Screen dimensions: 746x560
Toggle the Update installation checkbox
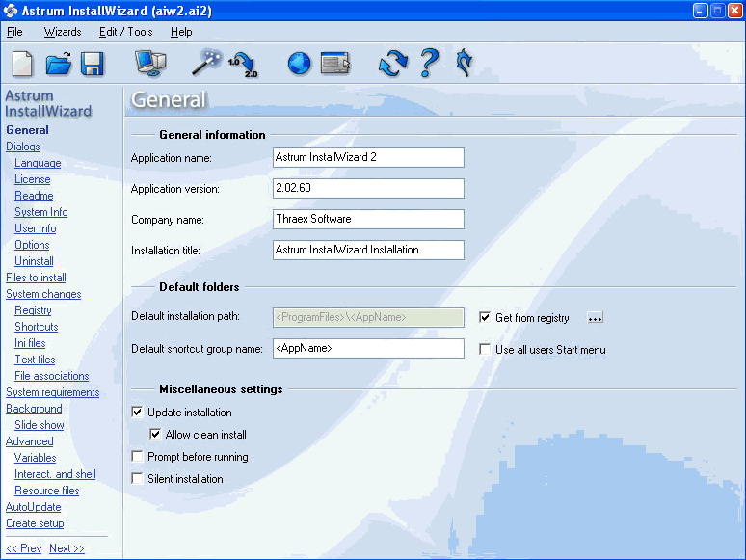(137, 412)
